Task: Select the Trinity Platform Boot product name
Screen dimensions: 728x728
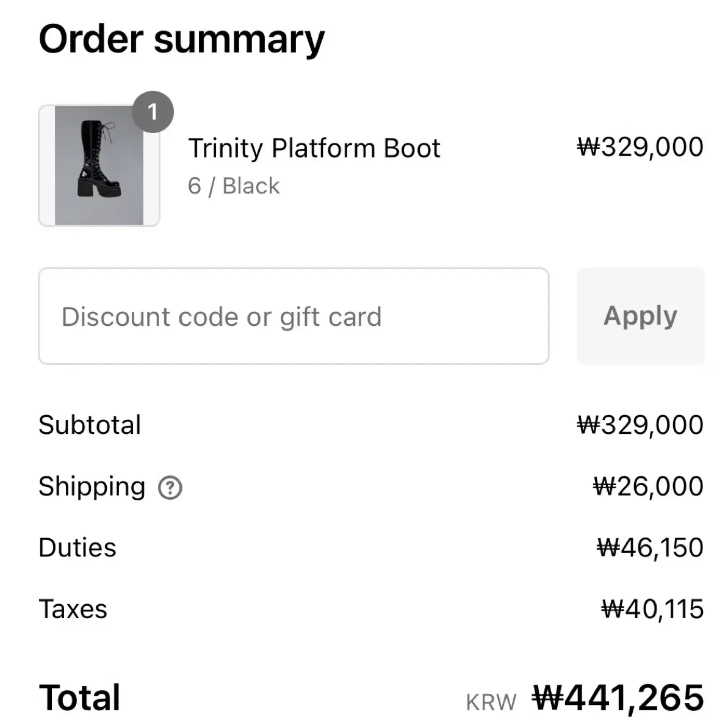Action: click(x=314, y=148)
